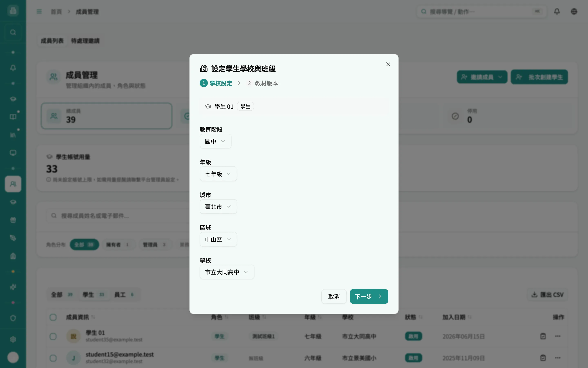
Task: Open more actions for student15@example.test row
Action: 558,358
